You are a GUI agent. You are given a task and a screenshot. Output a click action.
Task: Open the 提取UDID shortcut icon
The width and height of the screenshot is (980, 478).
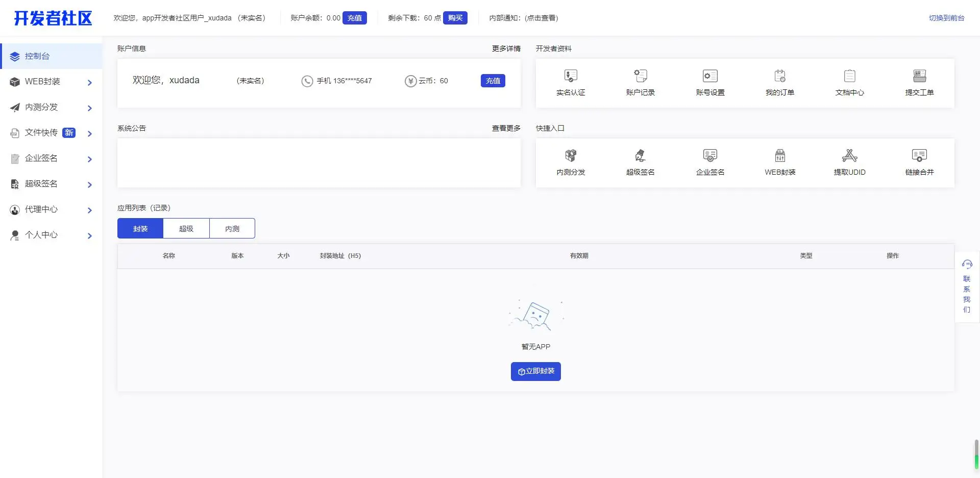tap(849, 156)
